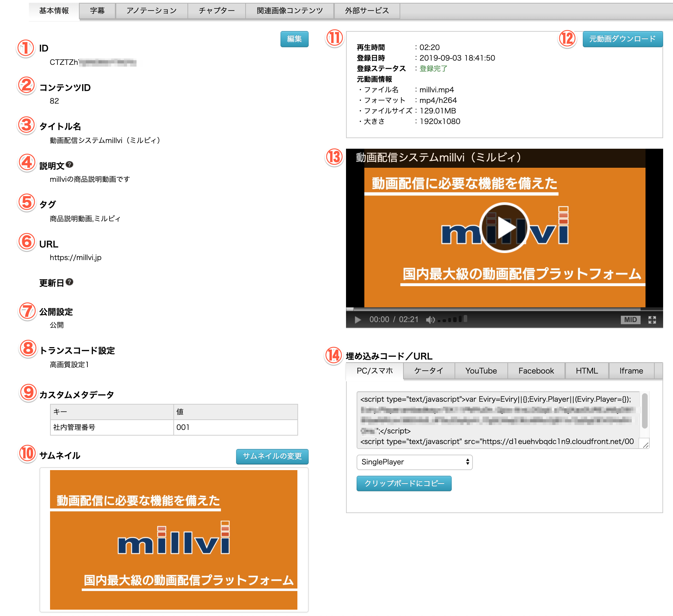Image resolution: width=673 pixels, height=616 pixels.
Task: Mute the video via speaker icon
Action: click(x=430, y=320)
